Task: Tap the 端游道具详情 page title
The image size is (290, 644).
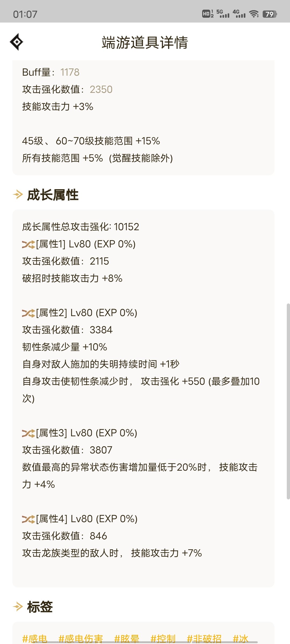Action: [145, 42]
